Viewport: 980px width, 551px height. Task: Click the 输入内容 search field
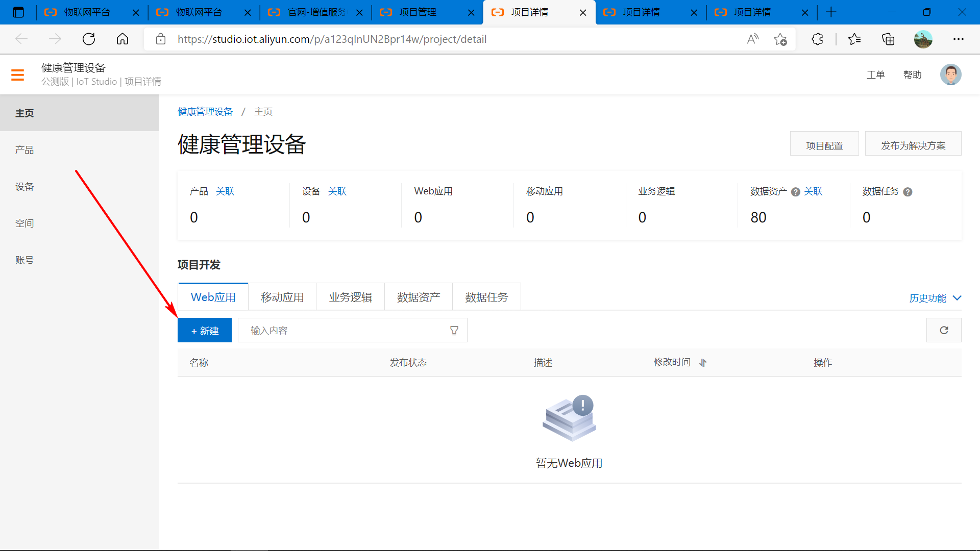click(352, 330)
